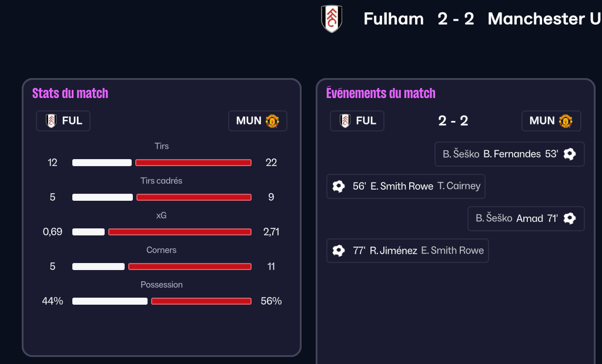602x364 pixels.
Task: Click the Stats du match heading
Action: click(x=70, y=93)
